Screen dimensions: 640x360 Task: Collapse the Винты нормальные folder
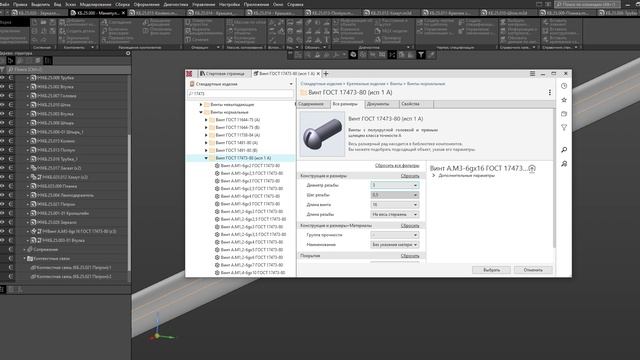(201, 112)
